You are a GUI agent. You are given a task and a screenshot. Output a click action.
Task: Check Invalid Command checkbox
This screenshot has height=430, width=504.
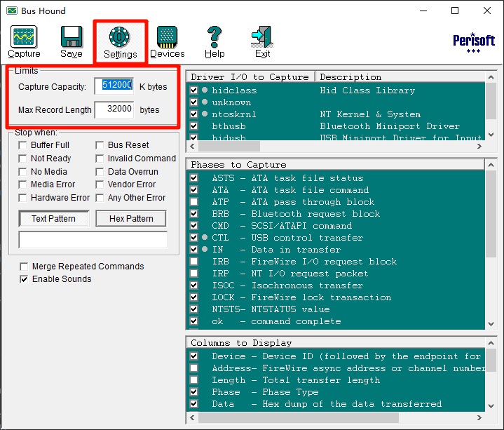tap(100, 159)
